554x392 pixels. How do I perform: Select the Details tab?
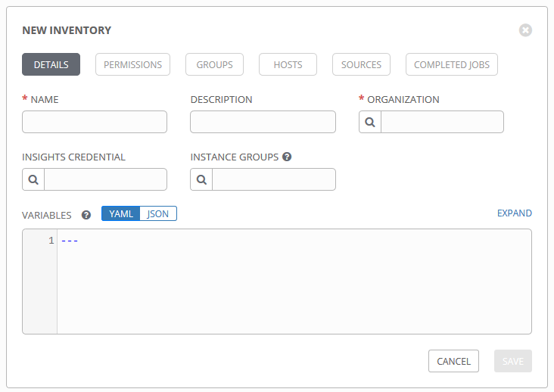pos(51,64)
